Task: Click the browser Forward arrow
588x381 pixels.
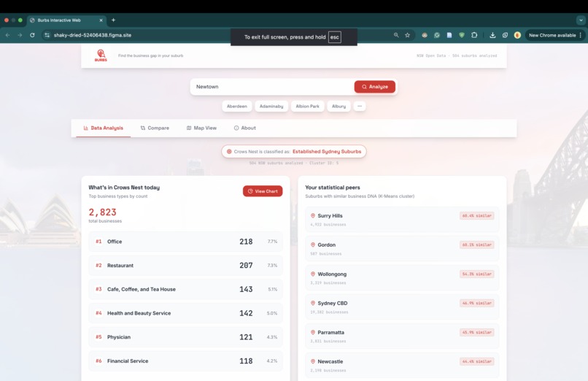Action: 20,35
